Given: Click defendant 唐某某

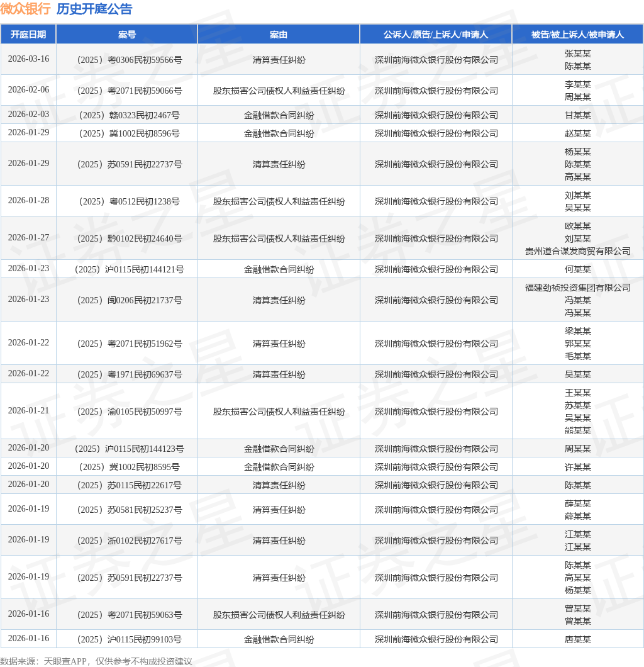Looking at the screenshot, I should coord(578,639).
